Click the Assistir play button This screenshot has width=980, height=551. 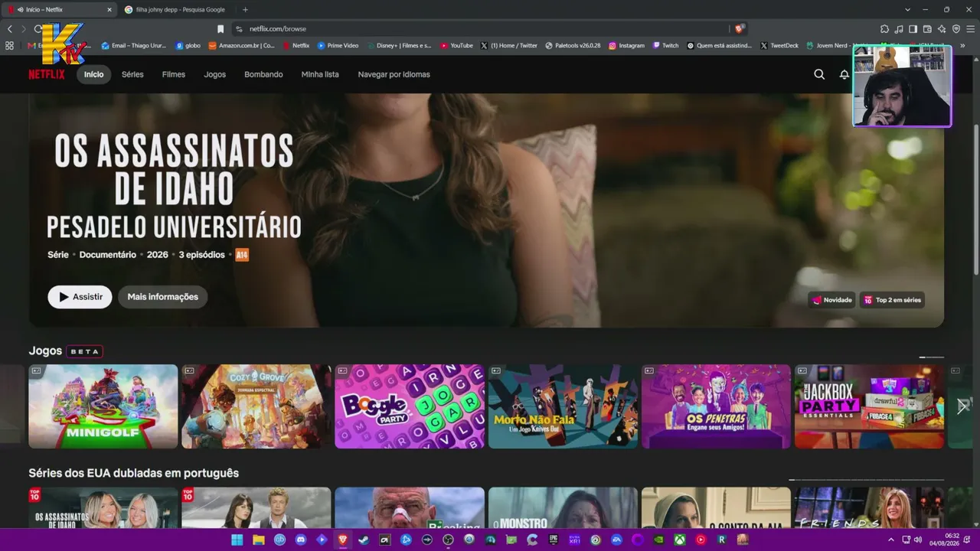[x=80, y=297]
